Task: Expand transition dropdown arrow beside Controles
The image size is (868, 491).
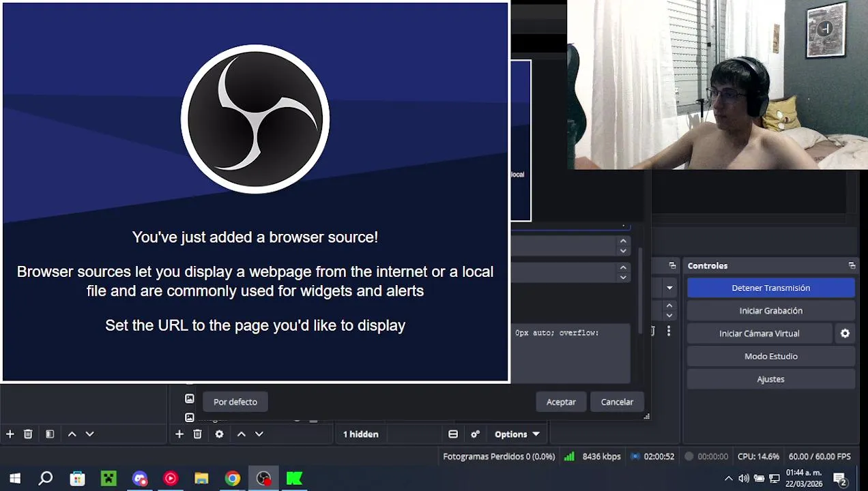Action: pyautogui.click(x=669, y=288)
